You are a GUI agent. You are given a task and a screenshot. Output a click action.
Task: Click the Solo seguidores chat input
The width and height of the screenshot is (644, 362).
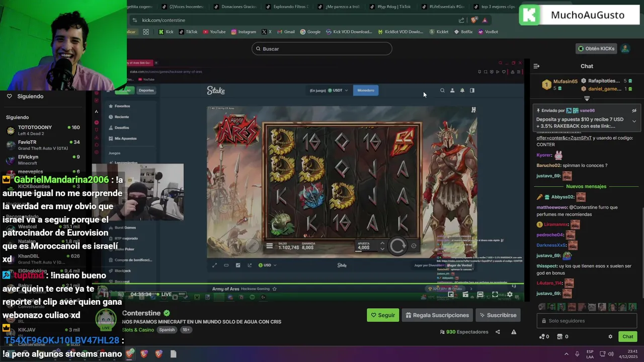[587, 321]
